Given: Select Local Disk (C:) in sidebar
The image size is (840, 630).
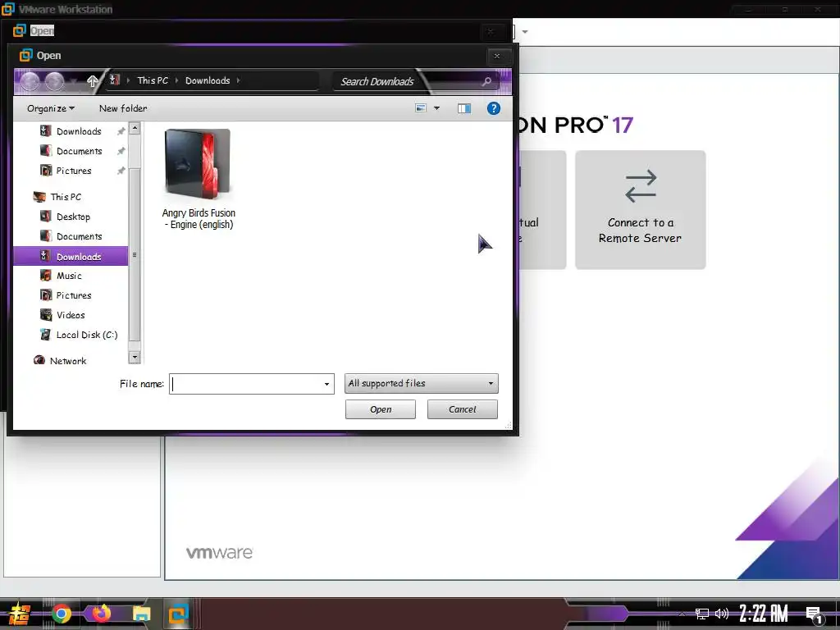Looking at the screenshot, I should pos(87,336).
